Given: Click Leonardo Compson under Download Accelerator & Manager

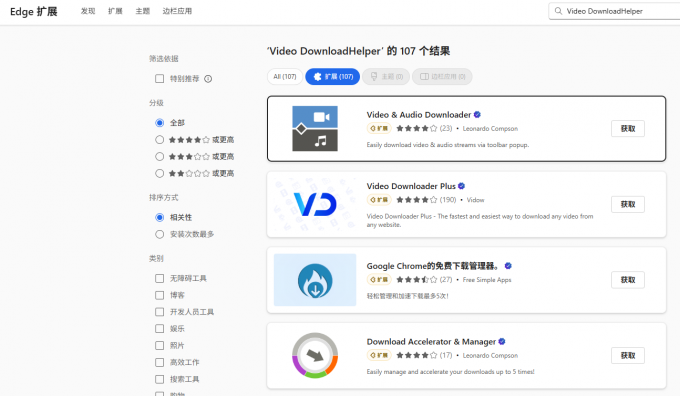Looking at the screenshot, I should 490,355.
